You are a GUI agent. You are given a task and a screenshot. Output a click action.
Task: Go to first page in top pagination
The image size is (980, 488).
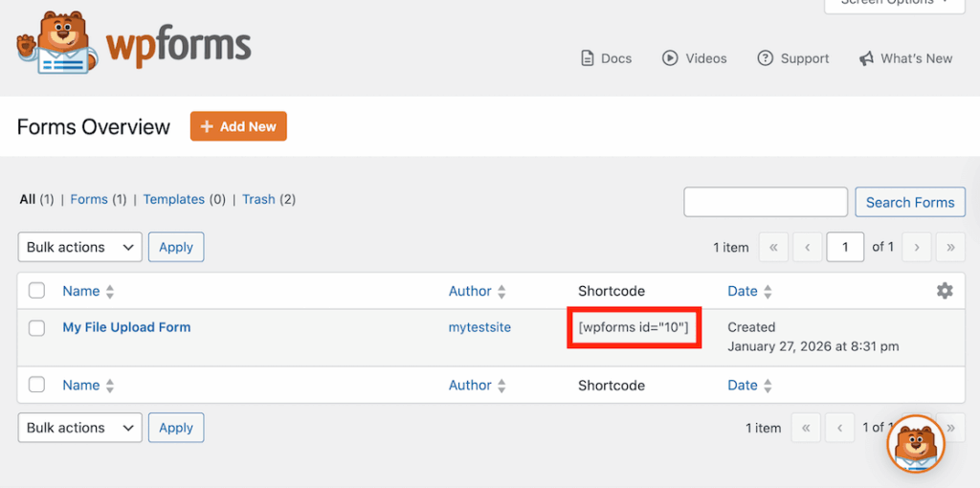(773, 247)
